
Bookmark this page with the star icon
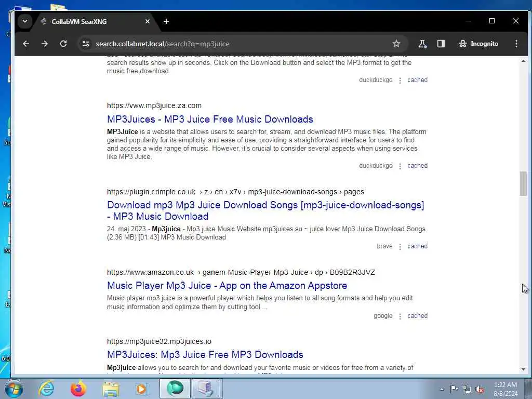396,44
